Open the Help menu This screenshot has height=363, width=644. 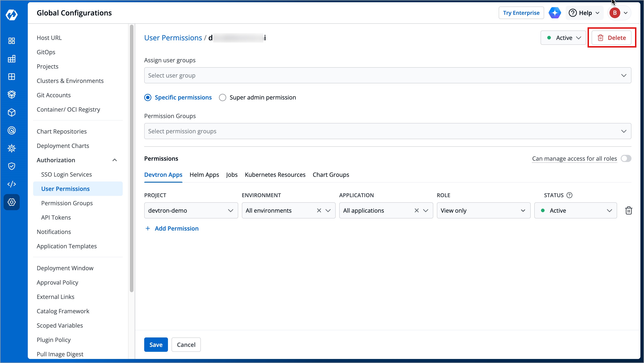coord(584,13)
